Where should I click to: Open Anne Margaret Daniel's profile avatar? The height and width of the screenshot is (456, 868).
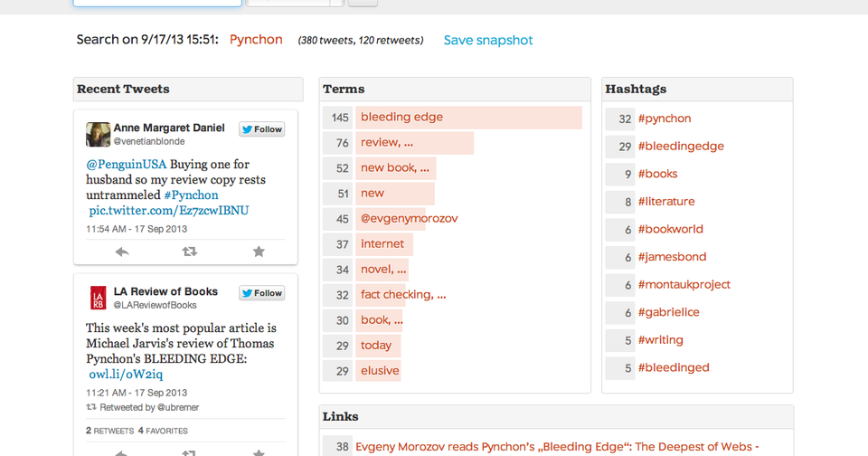(x=98, y=134)
